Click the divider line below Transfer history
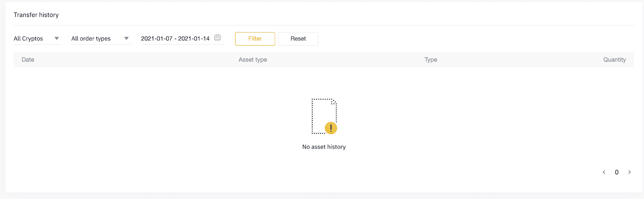The width and height of the screenshot is (644, 199). pos(324,25)
